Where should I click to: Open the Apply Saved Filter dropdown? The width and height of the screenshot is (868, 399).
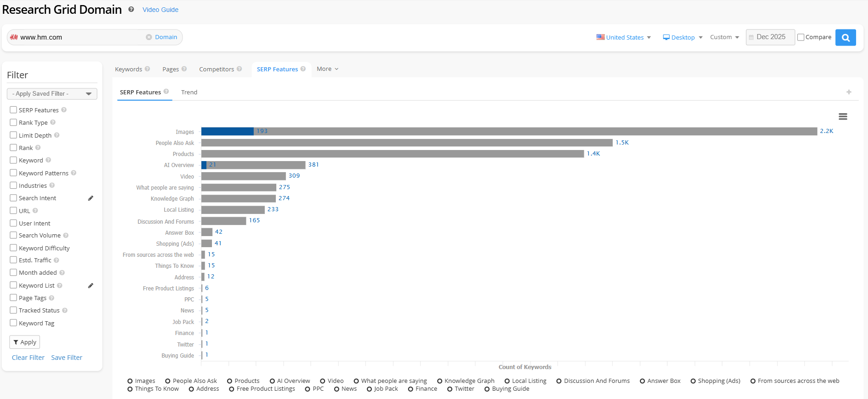tap(52, 94)
